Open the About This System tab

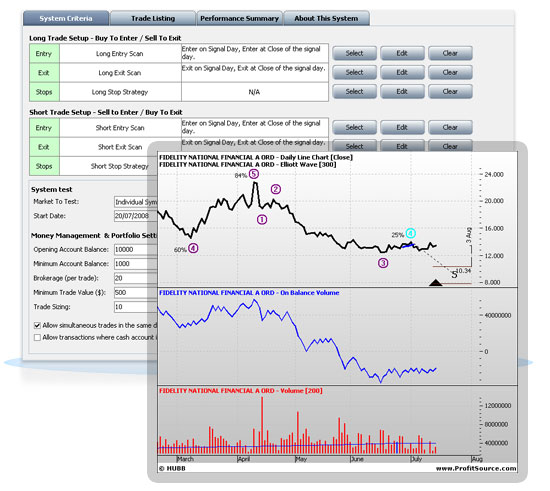326,18
